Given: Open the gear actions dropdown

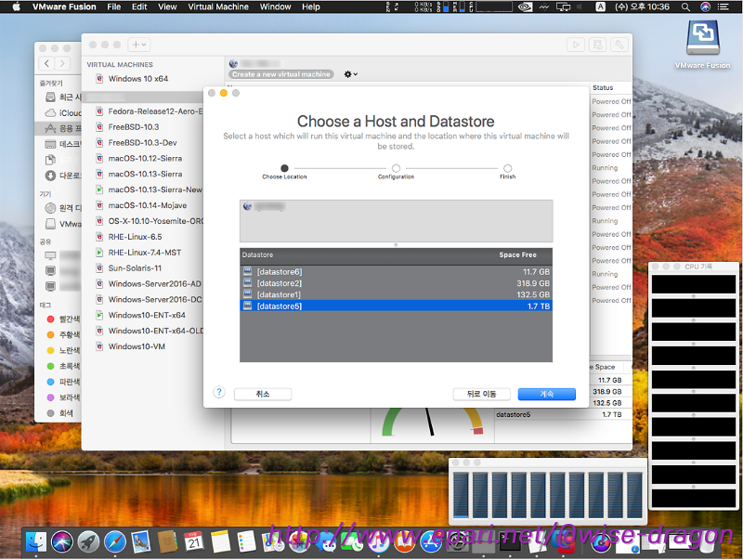Looking at the screenshot, I should [x=350, y=74].
